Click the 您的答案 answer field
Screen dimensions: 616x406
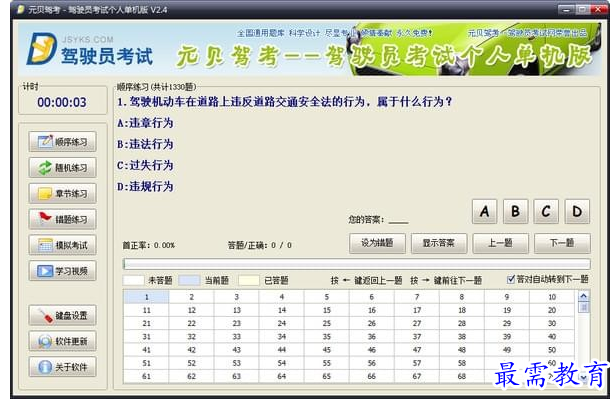coord(398,220)
